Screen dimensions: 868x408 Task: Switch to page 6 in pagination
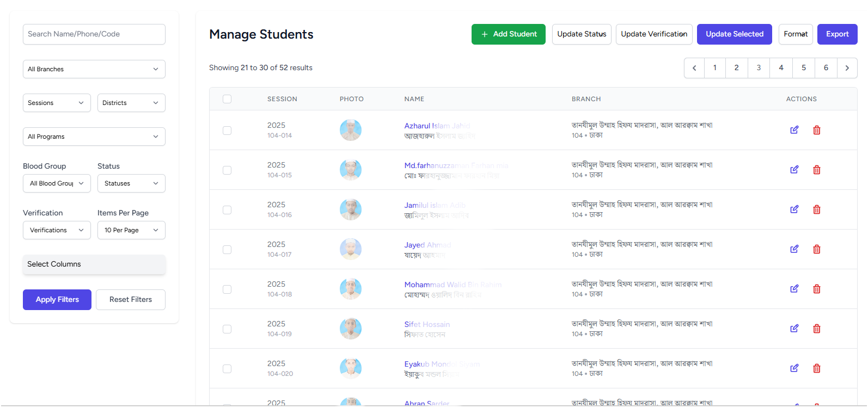pos(826,68)
